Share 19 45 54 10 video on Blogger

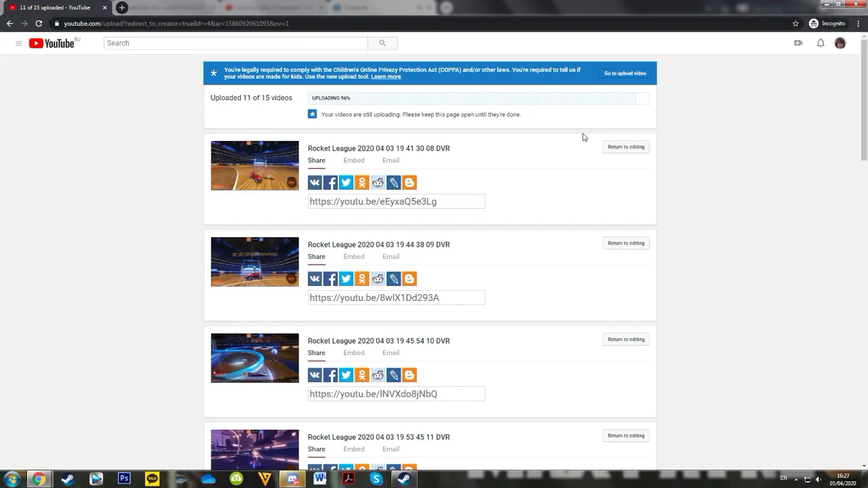(x=410, y=375)
